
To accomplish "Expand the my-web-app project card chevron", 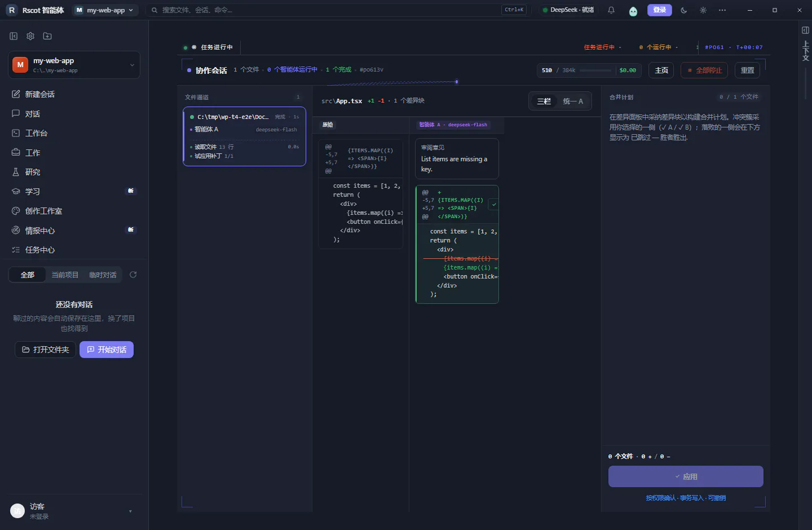I will [132, 65].
